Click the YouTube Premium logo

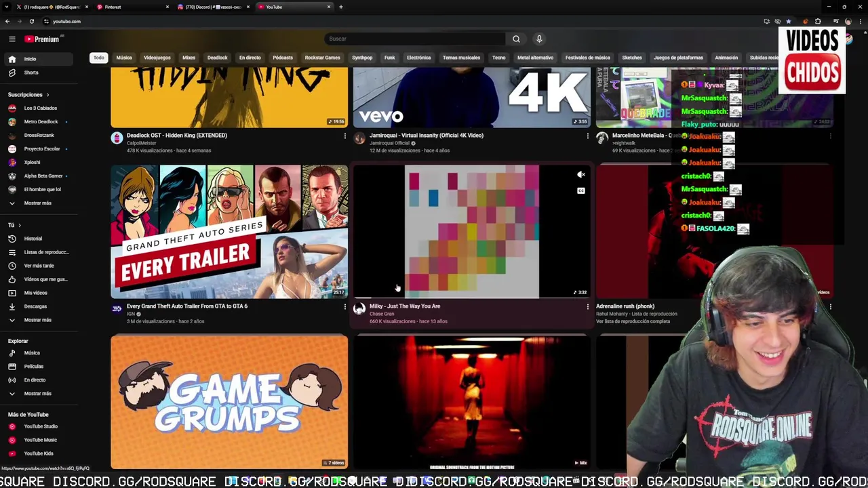click(x=43, y=39)
